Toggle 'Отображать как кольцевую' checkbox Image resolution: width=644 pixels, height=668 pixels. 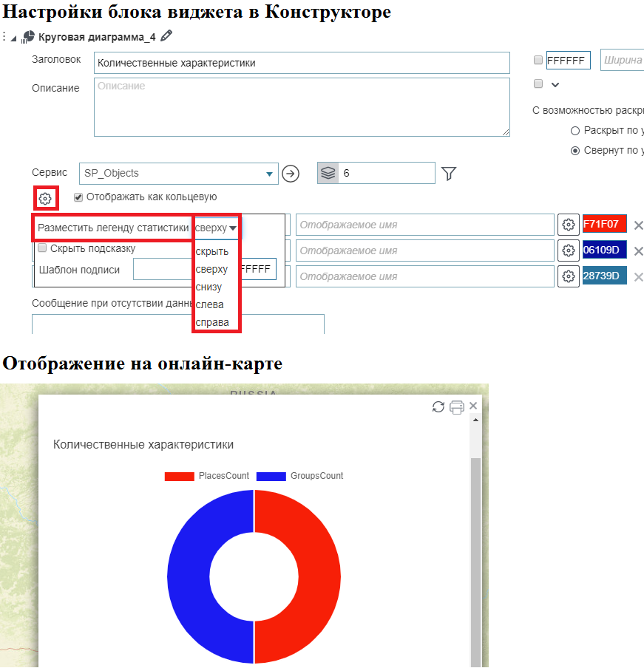pyautogui.click(x=78, y=197)
